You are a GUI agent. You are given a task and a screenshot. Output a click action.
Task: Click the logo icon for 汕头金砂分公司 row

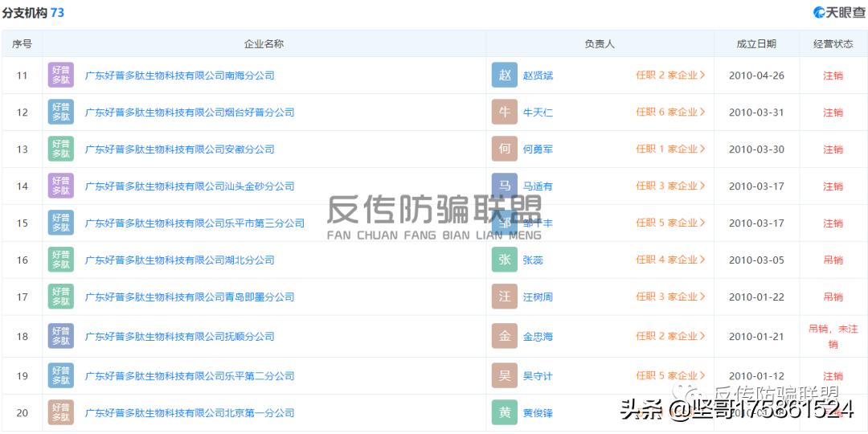click(x=61, y=186)
